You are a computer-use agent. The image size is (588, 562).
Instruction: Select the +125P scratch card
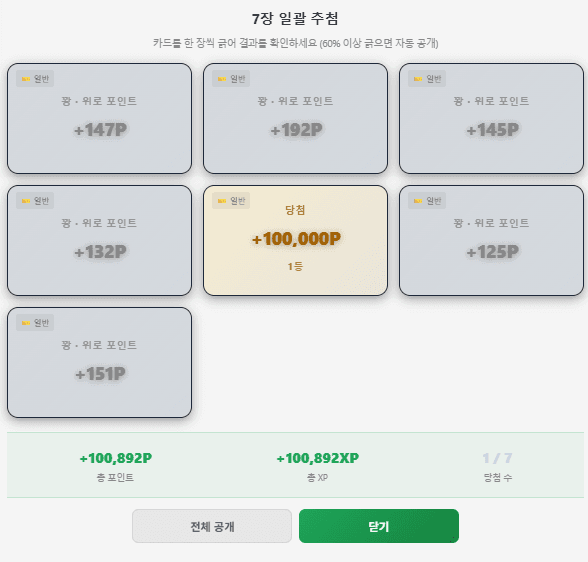(x=492, y=240)
